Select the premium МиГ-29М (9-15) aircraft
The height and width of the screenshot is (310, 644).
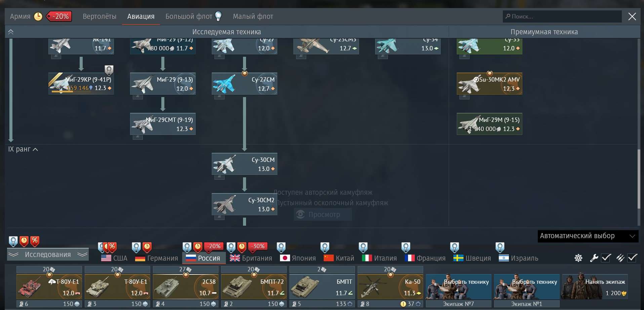[489, 124]
